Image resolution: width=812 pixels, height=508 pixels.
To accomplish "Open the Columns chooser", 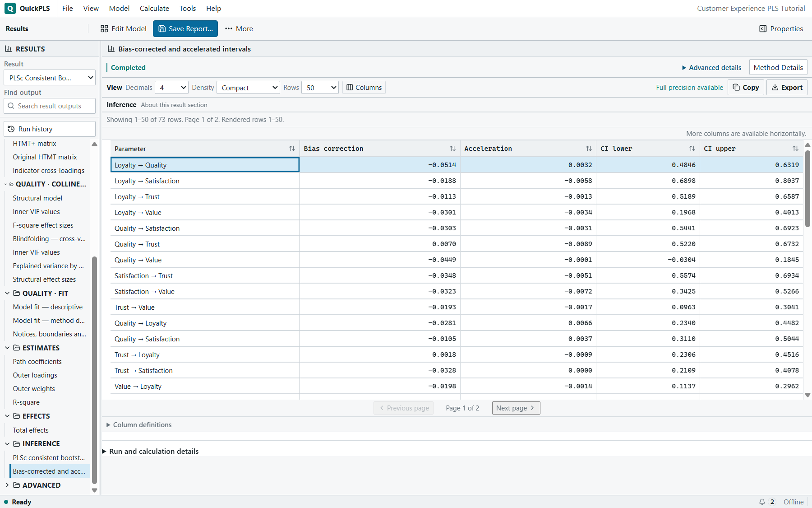I will (x=364, y=88).
